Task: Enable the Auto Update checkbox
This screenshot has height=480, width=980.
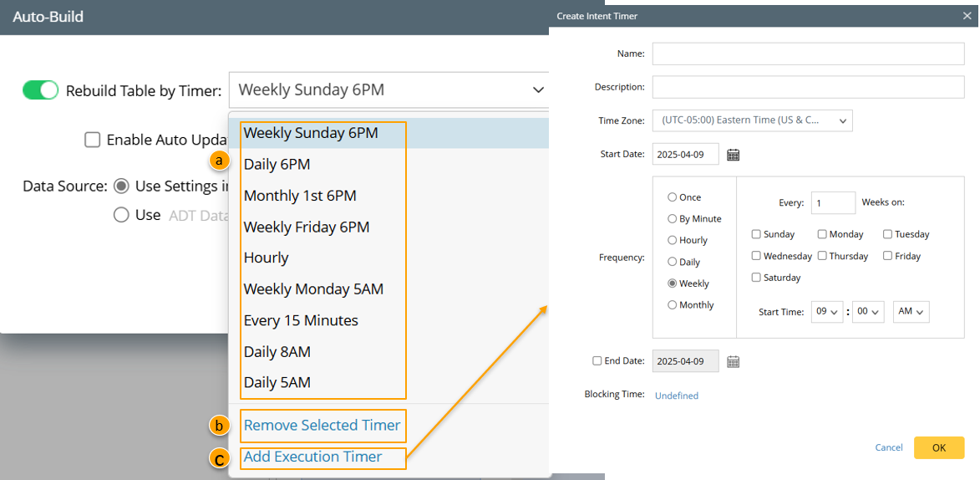Action: coord(93,140)
